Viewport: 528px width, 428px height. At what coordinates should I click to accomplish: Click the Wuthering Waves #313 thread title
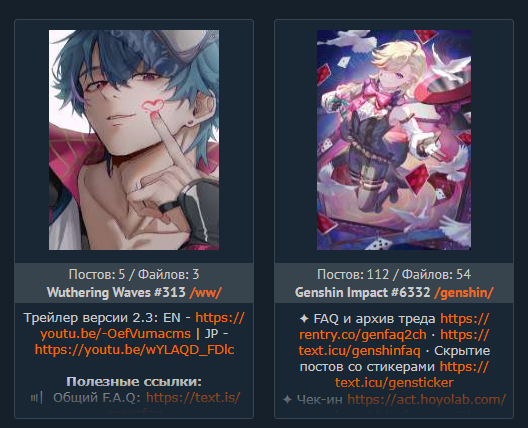point(116,292)
